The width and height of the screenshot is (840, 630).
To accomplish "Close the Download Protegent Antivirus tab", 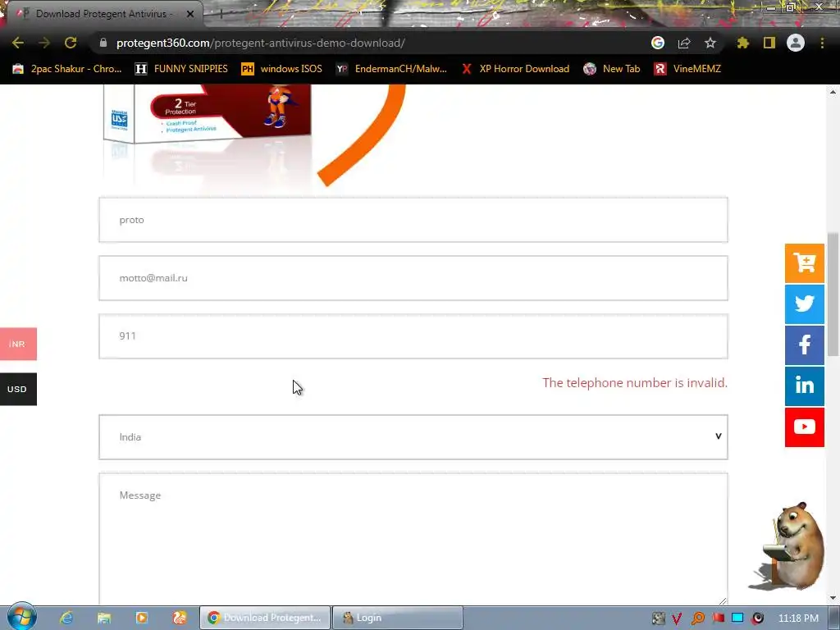I will [190, 14].
